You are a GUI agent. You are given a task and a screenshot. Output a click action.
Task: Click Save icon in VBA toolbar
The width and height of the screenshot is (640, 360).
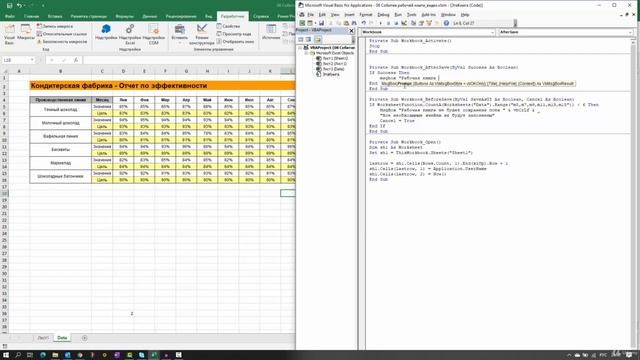[x=322, y=23]
